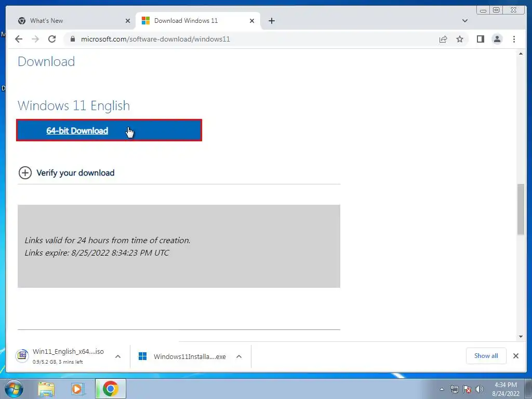Open a new tab with the plus button
Viewport: 532px width, 399px height.
pyautogui.click(x=271, y=21)
